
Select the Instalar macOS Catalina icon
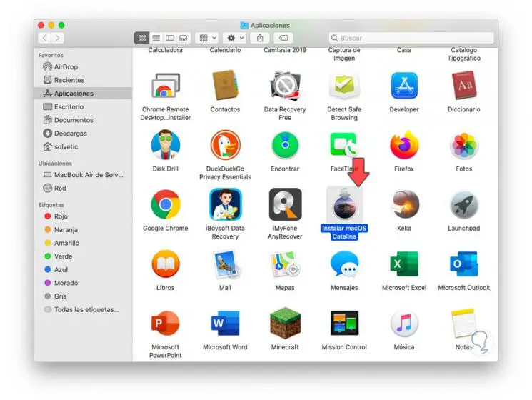[344, 204]
